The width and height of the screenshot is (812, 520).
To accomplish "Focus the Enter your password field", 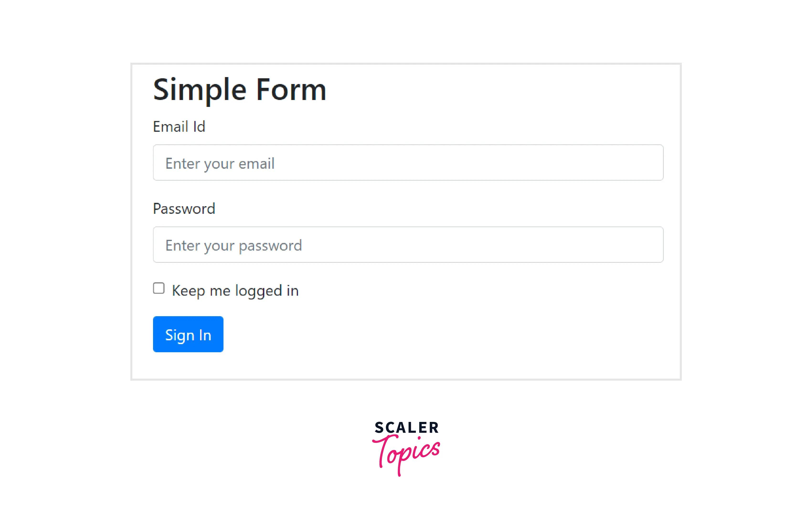I will tap(408, 245).
